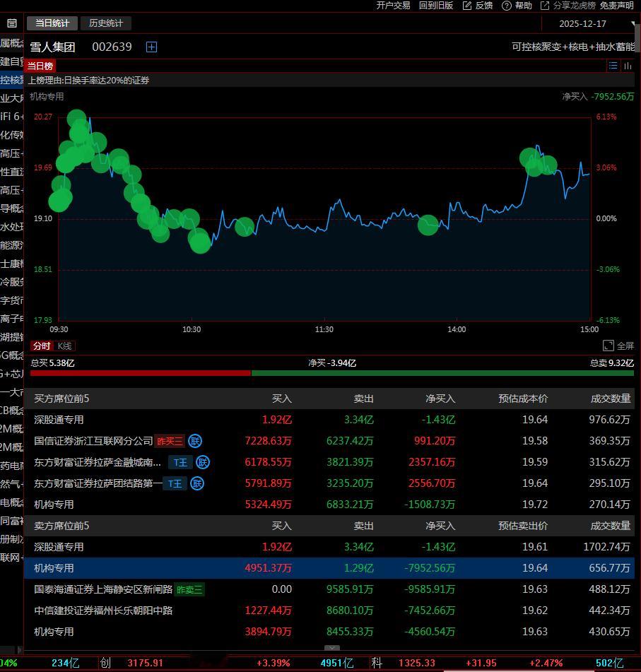Click the green trade bubble near 14:00
Image resolution: width=641 pixels, height=672 pixels.
[428, 225]
